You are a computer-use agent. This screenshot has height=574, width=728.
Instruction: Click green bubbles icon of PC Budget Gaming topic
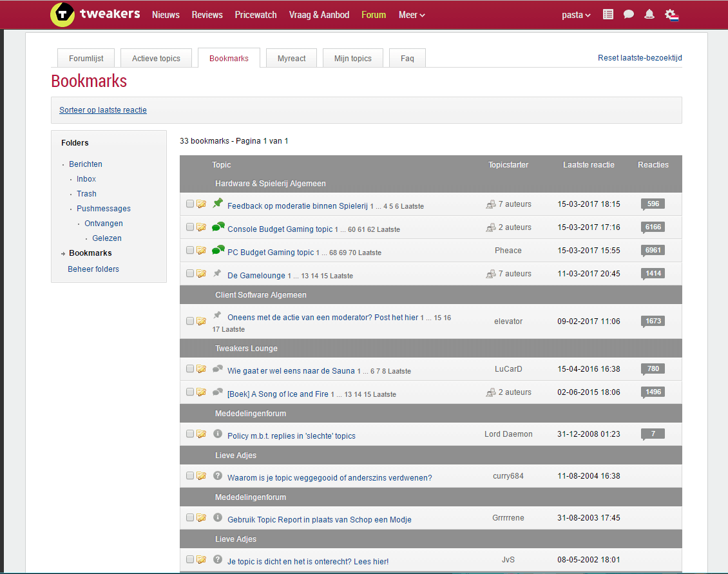pos(218,250)
